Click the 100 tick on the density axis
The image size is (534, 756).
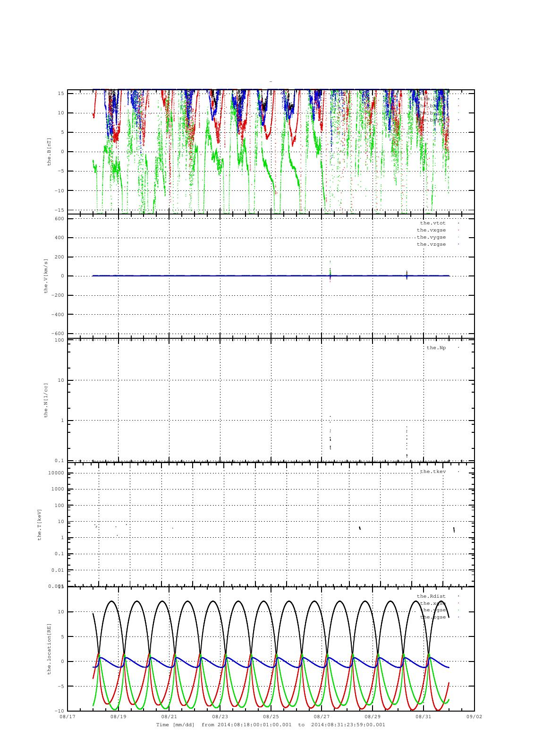(x=59, y=340)
